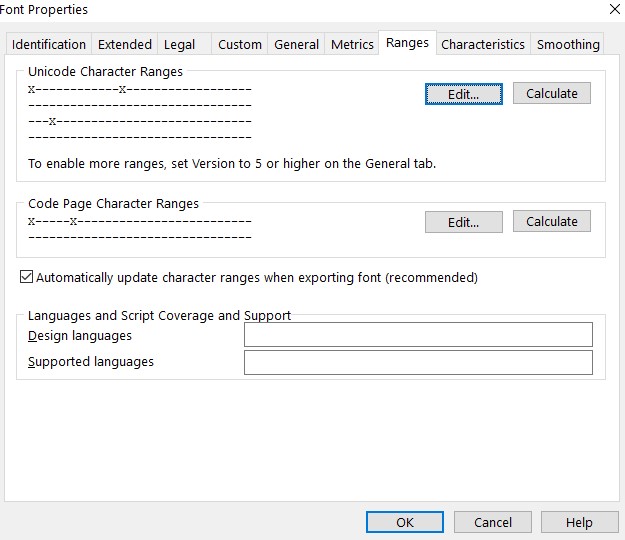Switch to the Identification tab
The width and height of the screenshot is (625, 540).
(48, 44)
